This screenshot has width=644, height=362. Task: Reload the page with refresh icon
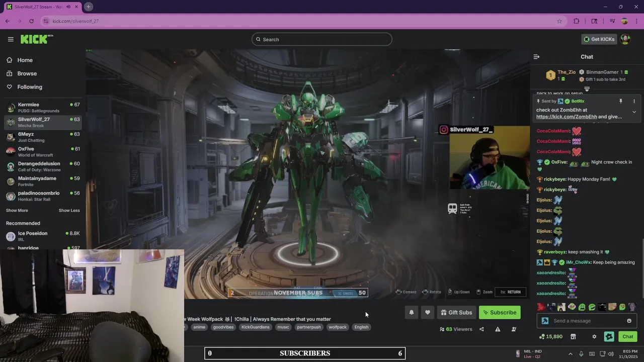click(31, 21)
